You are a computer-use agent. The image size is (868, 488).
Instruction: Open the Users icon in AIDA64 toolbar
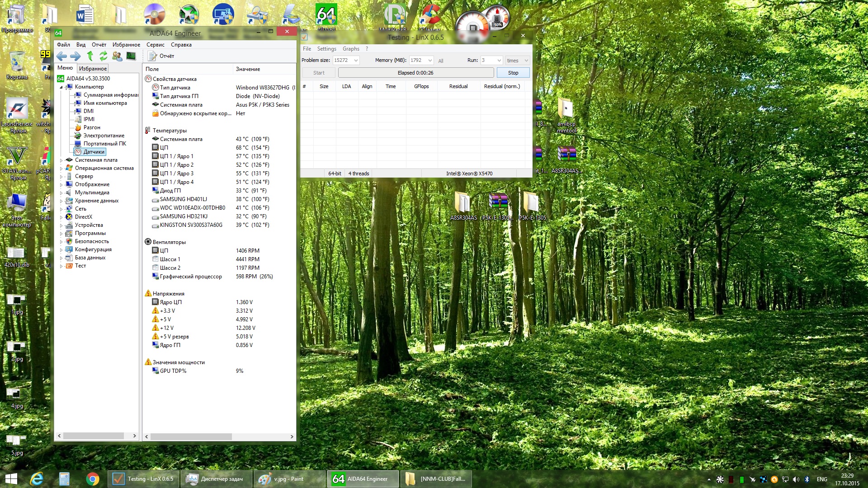click(117, 56)
